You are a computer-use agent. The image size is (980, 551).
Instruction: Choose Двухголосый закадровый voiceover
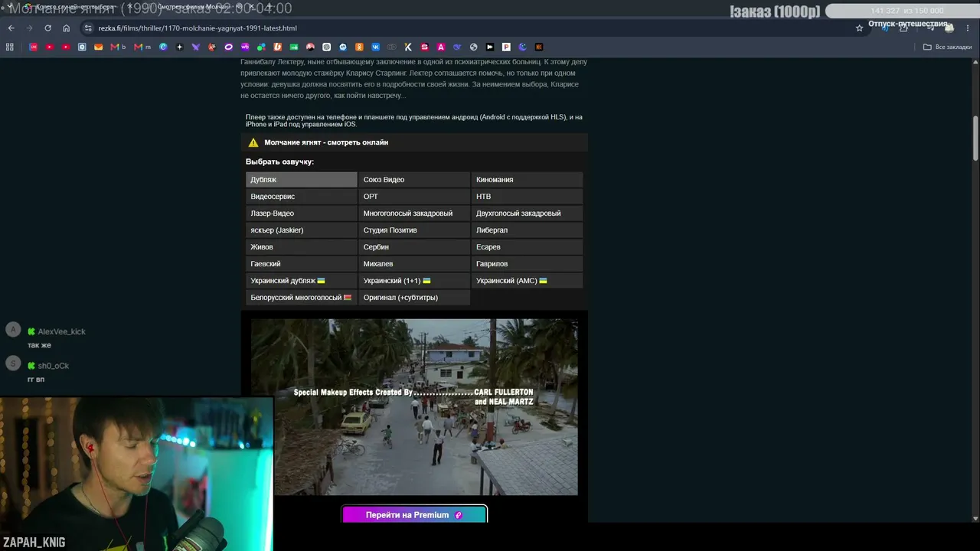(528, 214)
